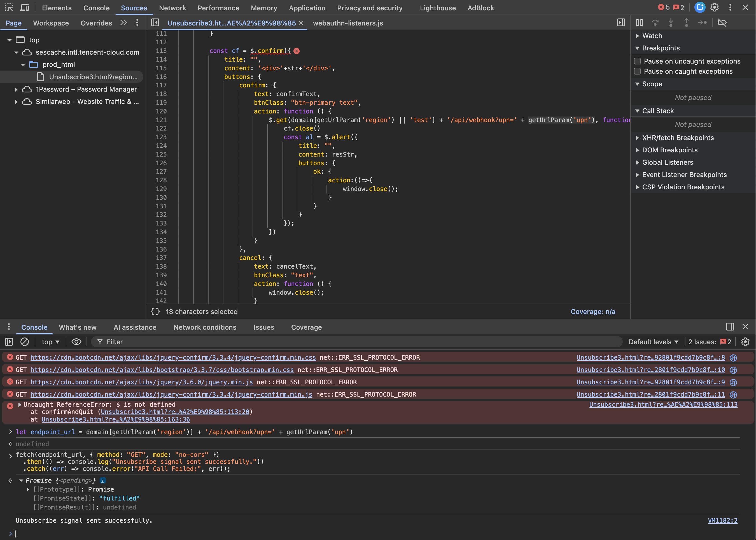
Task: Switch to the Network panel
Action: [173, 8]
